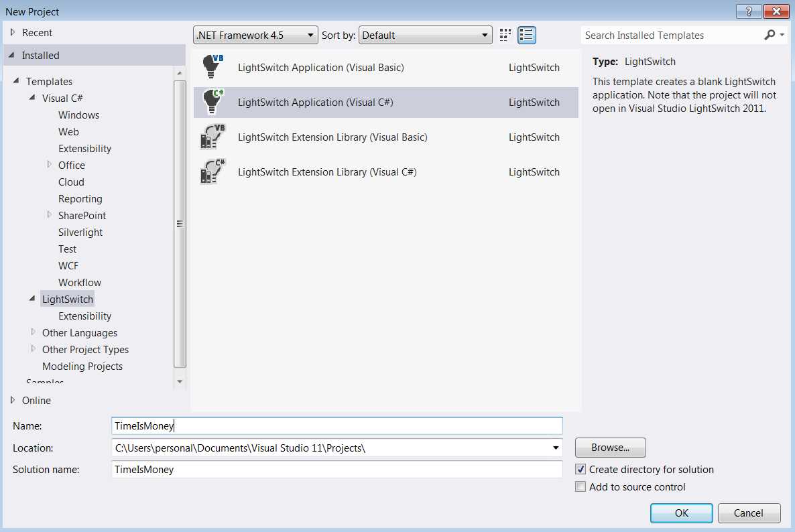Enable Add to source control checkbox

coord(580,486)
